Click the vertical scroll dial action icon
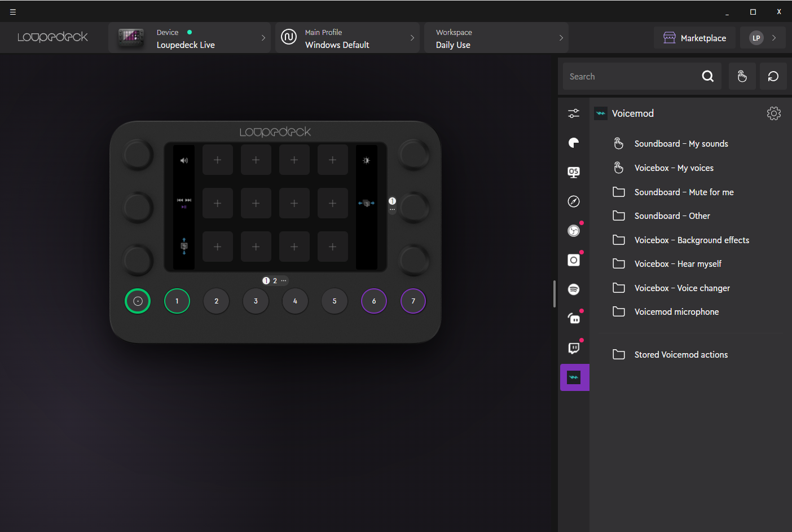792x532 pixels. coord(184,247)
